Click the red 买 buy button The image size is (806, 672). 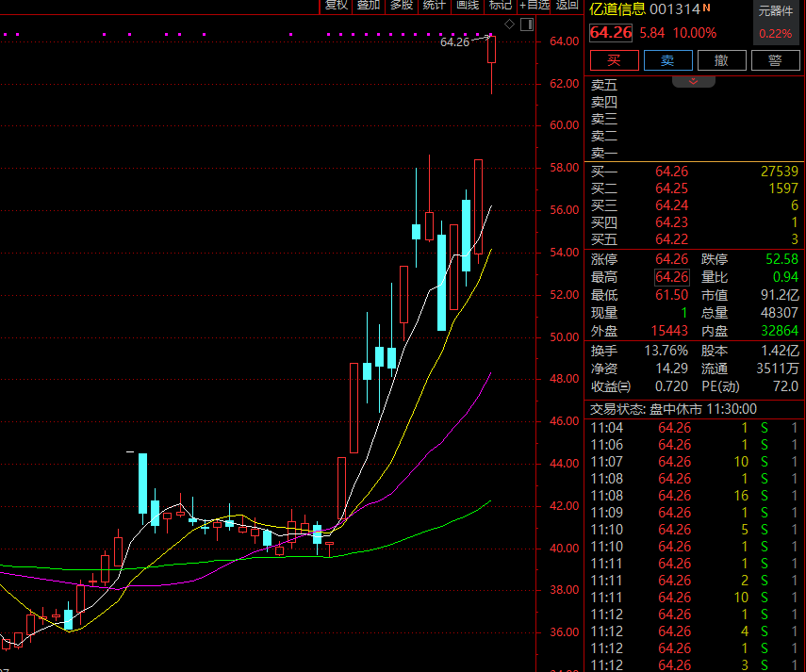[x=615, y=60]
